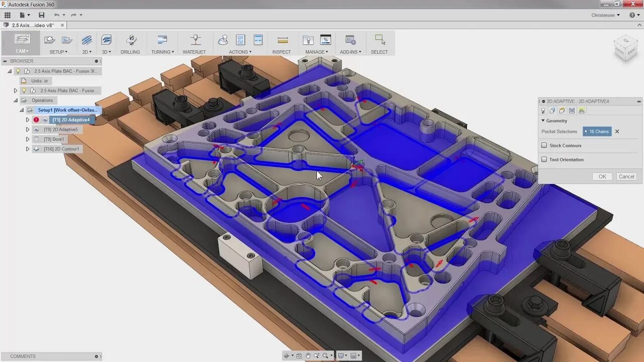Screen dimensions: 644x362
Task: Open the Geometry tab in 2D Adaptive dialog
Action: 552,111
